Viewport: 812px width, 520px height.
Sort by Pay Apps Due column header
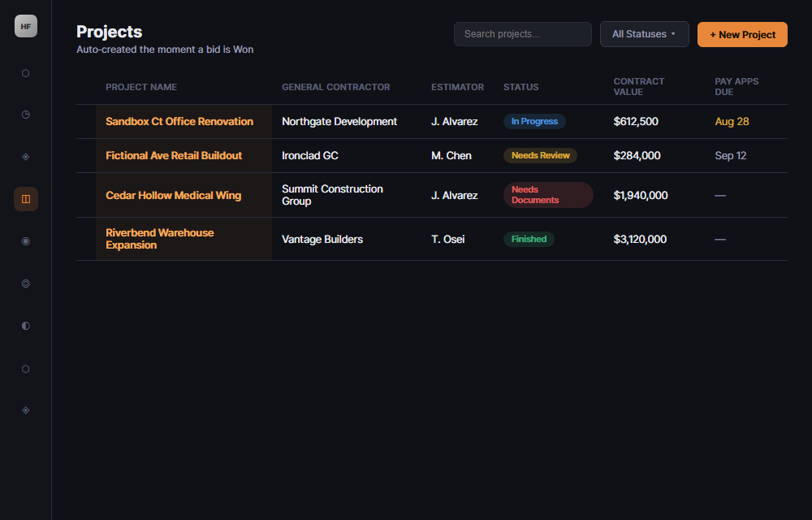point(736,86)
